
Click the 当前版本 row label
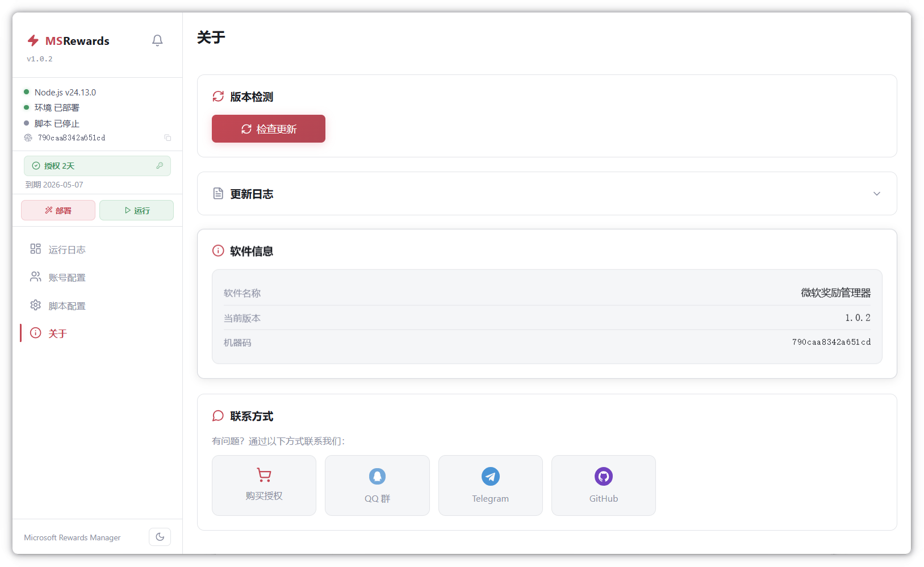242,318
